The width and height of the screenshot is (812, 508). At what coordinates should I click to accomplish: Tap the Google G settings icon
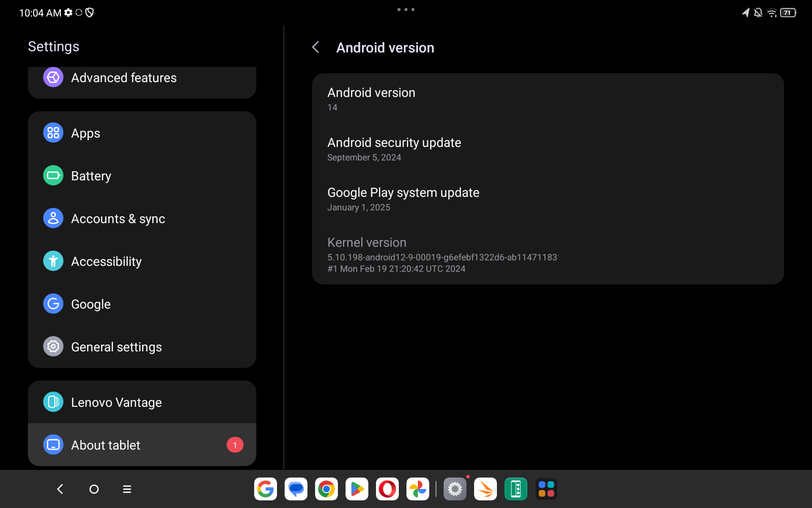[53, 304]
